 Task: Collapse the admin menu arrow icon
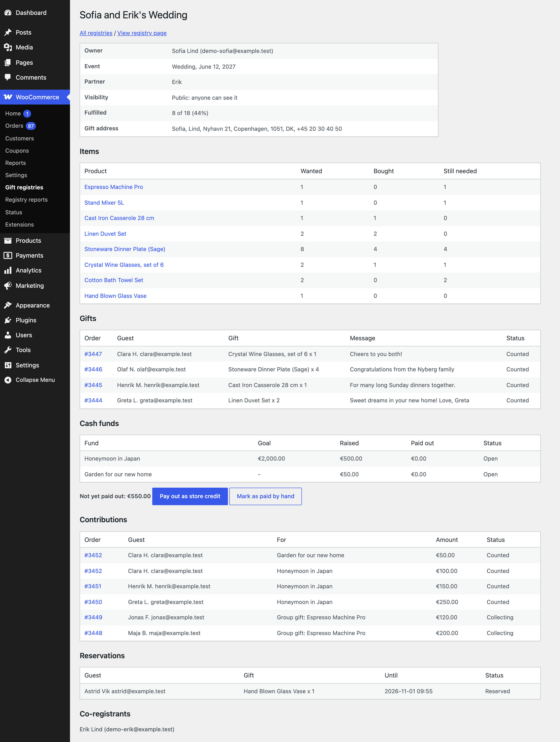pos(8,380)
